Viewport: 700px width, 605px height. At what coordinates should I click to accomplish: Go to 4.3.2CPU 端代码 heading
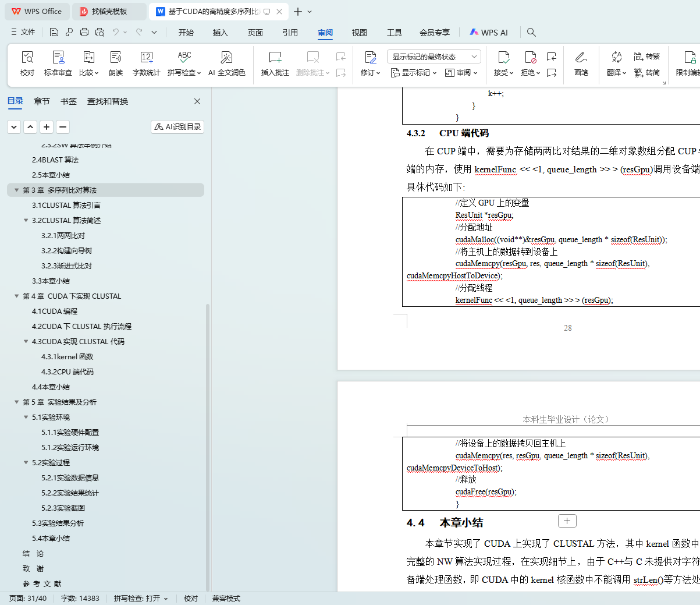(x=67, y=372)
